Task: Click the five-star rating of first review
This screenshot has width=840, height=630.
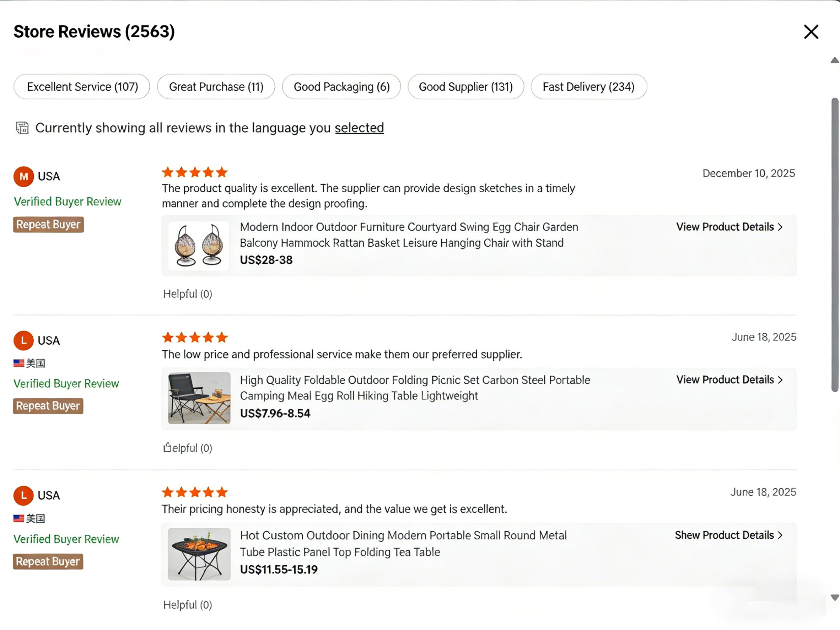Action: tap(194, 172)
